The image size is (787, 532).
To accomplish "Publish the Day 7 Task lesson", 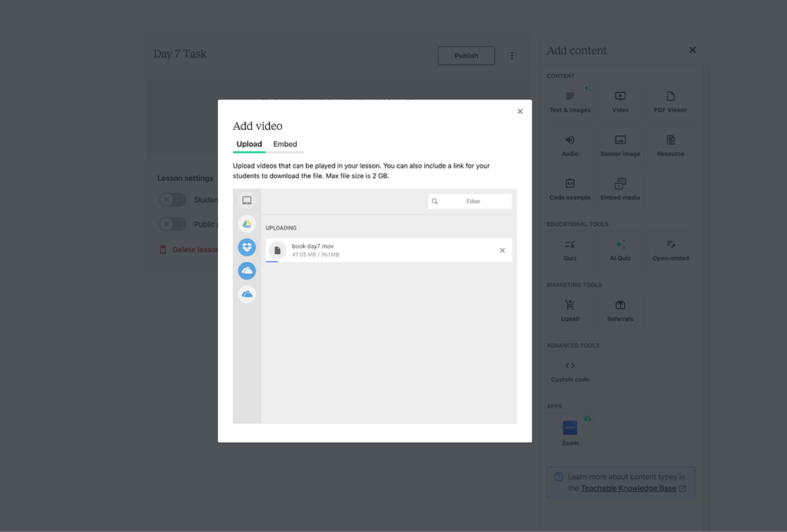I will click(x=466, y=55).
